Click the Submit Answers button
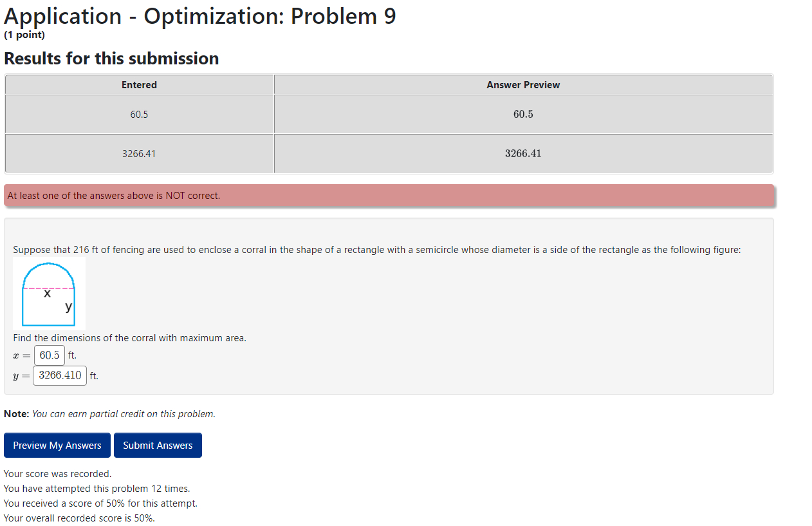The width and height of the screenshot is (812, 526). tap(158, 445)
